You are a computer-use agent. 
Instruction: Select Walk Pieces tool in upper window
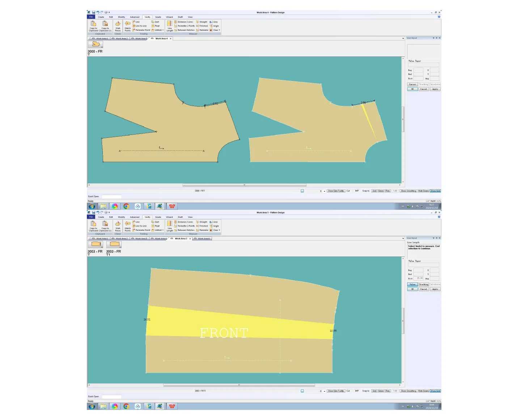[118, 26]
